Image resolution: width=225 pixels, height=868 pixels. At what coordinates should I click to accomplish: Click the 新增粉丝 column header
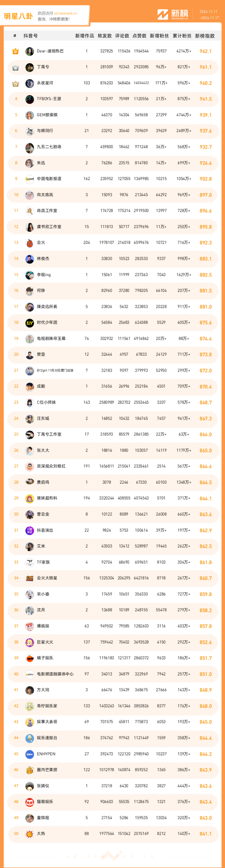159,36
